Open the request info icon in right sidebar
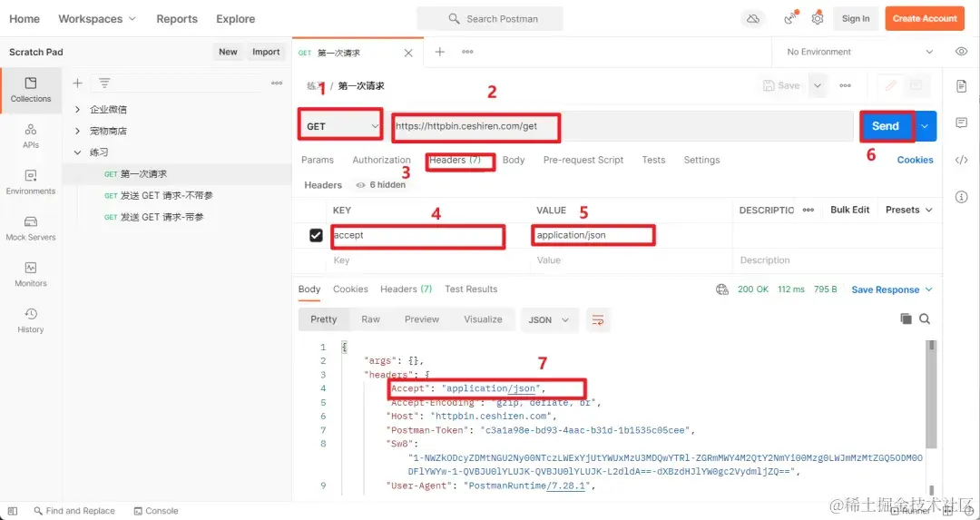The image size is (980, 520). click(961, 198)
